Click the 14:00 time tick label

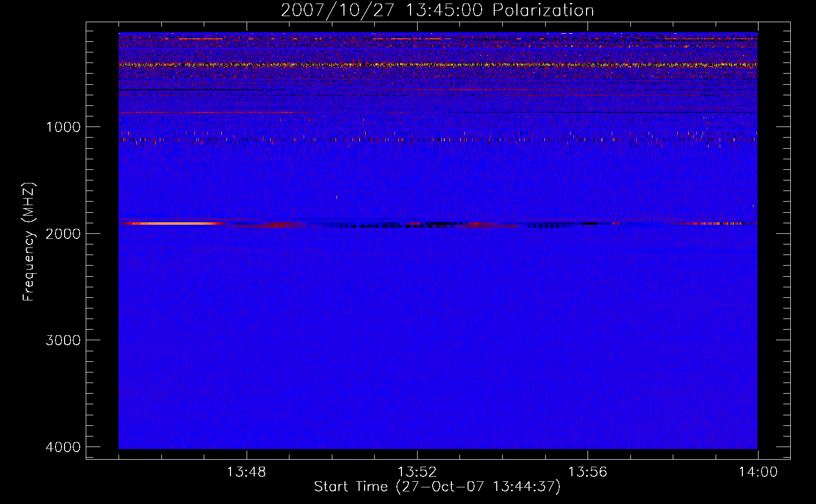pyautogui.click(x=758, y=472)
